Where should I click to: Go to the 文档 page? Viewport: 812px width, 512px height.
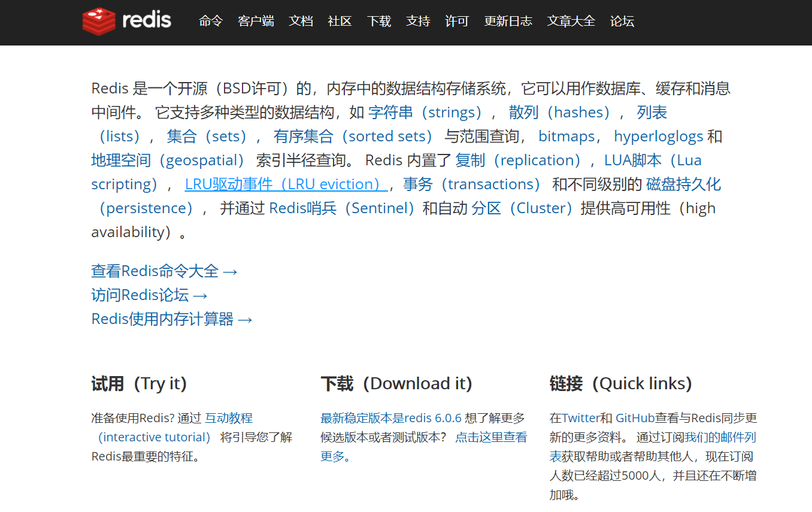tap(301, 21)
